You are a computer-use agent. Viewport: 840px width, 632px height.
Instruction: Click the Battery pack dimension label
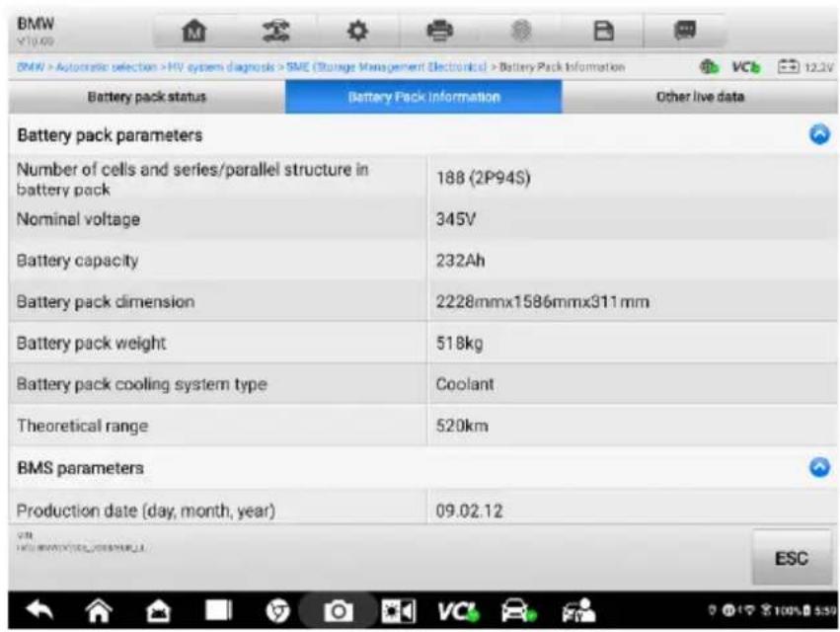pyautogui.click(x=106, y=302)
